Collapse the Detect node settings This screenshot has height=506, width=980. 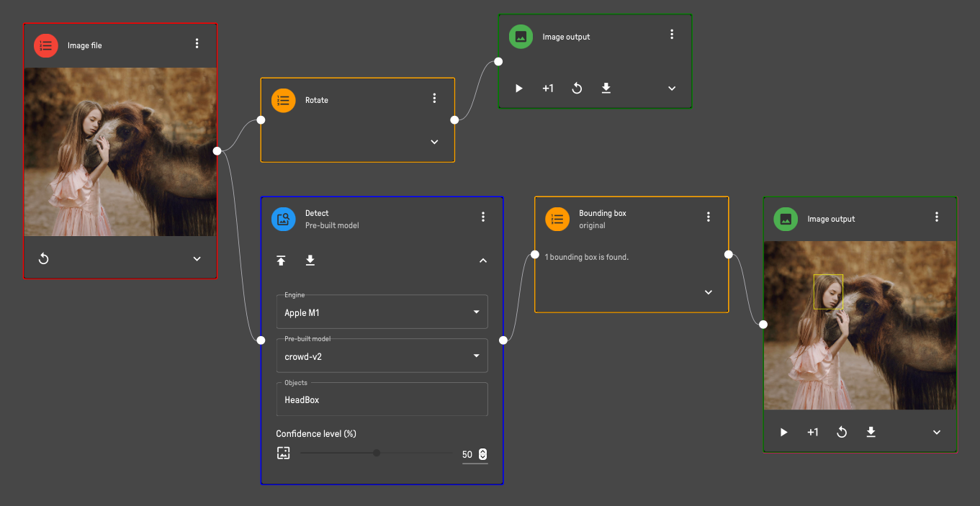coord(483,261)
